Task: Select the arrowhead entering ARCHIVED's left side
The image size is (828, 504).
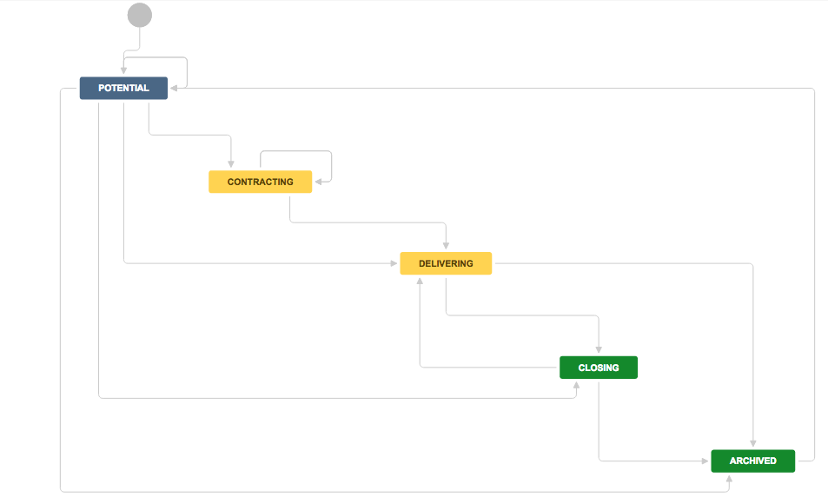Action: (705, 461)
